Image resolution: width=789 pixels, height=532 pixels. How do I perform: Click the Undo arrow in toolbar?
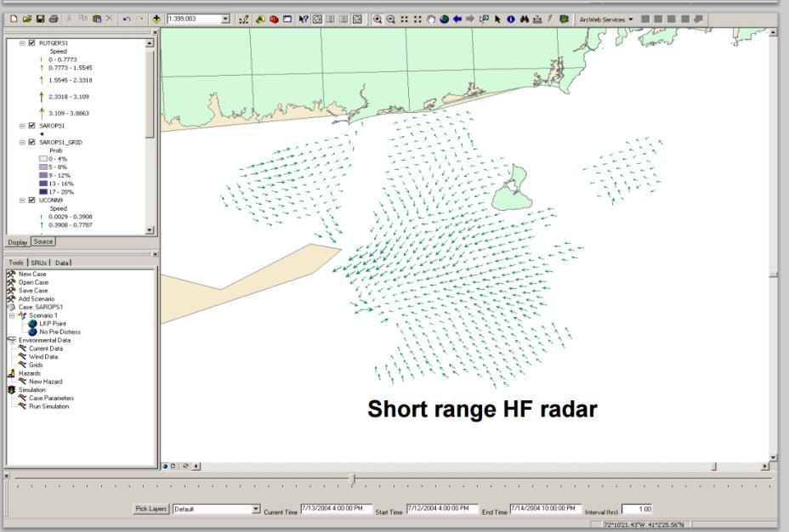pyautogui.click(x=127, y=19)
